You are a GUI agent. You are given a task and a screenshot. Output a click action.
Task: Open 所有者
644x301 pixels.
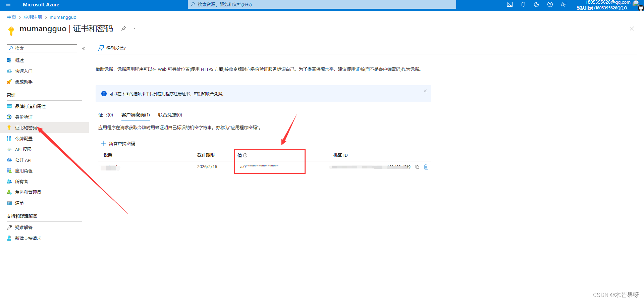tap(21, 182)
